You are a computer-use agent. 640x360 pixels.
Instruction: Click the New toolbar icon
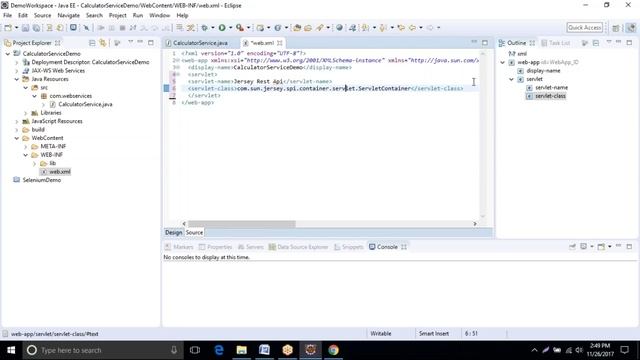[8, 28]
